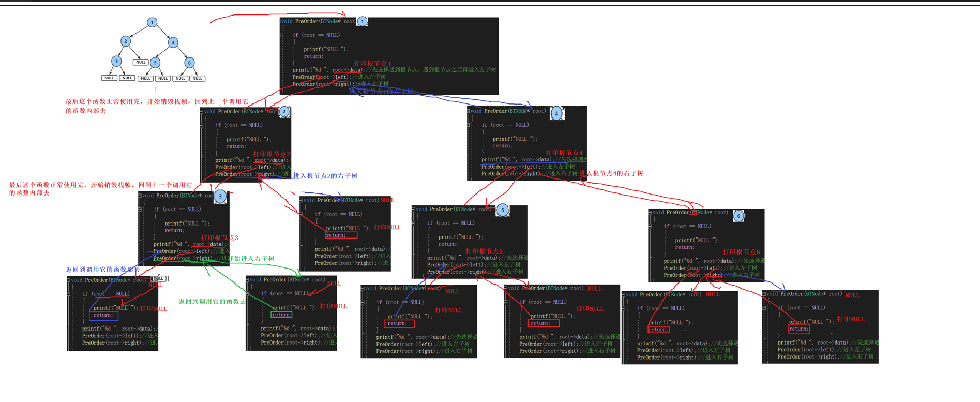Collapse the PreOrder function fold marker in block 6
This screenshot has height=402, width=980.
[650, 212]
